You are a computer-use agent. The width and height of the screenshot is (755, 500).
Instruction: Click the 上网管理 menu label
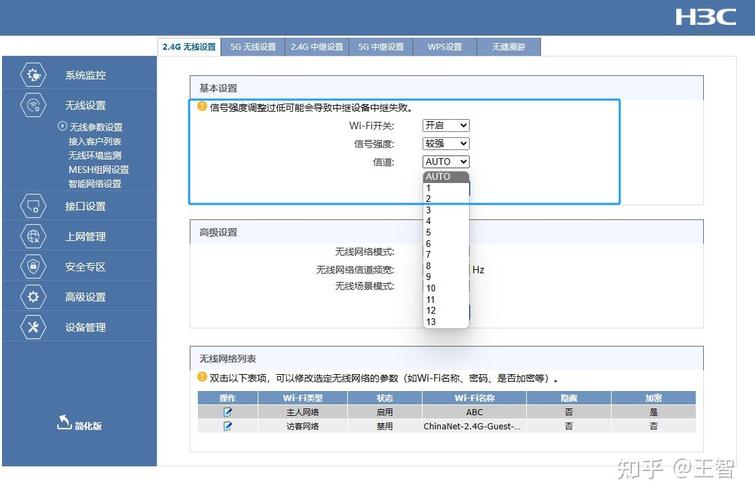[x=86, y=237]
